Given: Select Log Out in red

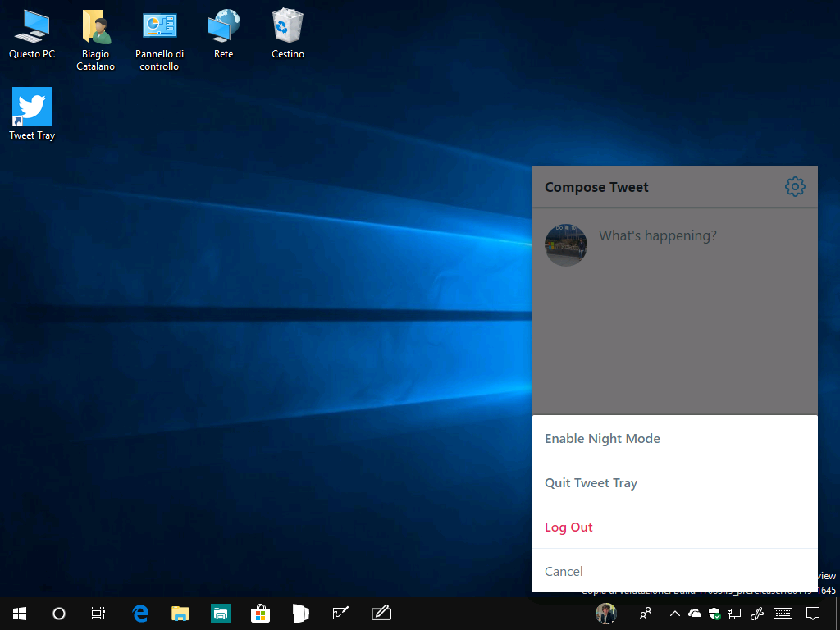Looking at the screenshot, I should [675, 527].
